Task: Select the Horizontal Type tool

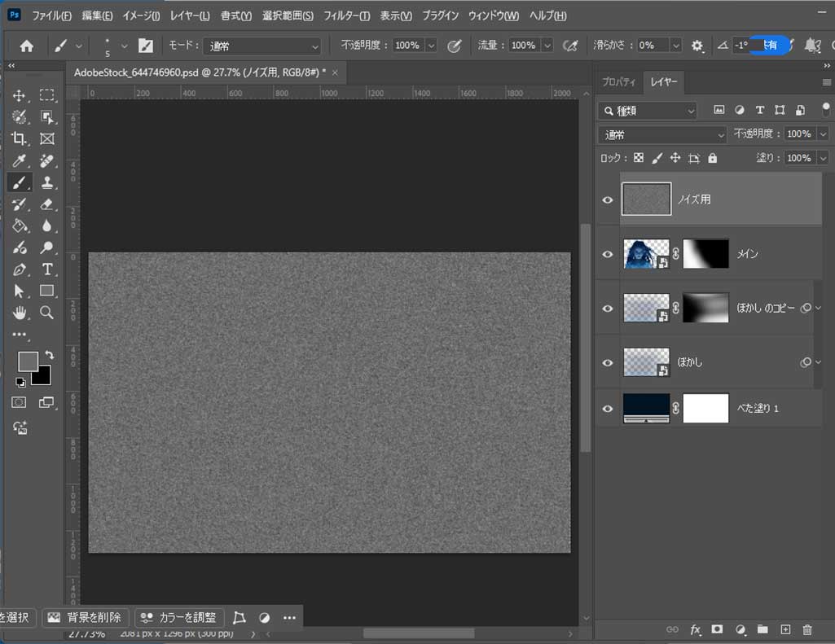Action: (x=47, y=269)
